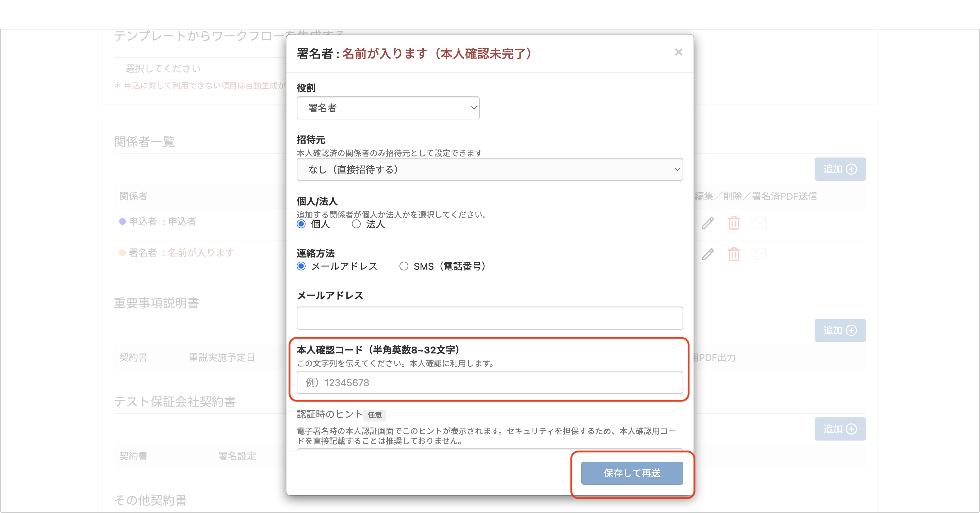Click the 任意 badge beside 認証時のヒント
980x513 pixels.
pyautogui.click(x=375, y=415)
